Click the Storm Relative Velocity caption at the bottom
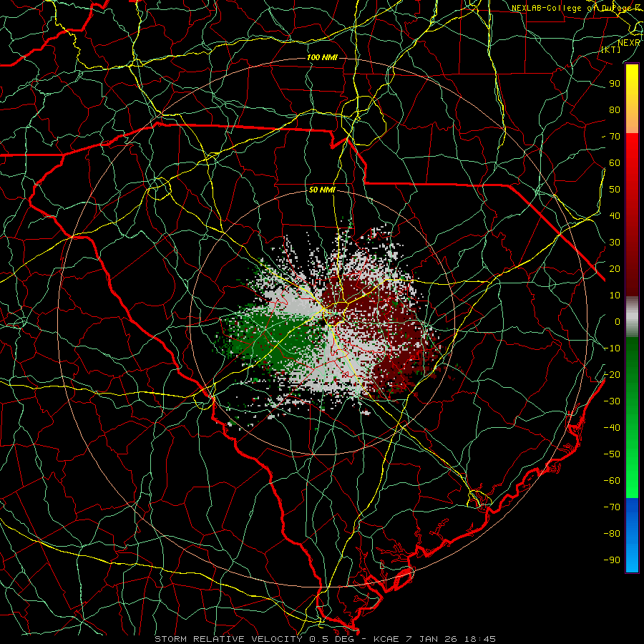This screenshot has height=644, width=644. click(x=325, y=639)
